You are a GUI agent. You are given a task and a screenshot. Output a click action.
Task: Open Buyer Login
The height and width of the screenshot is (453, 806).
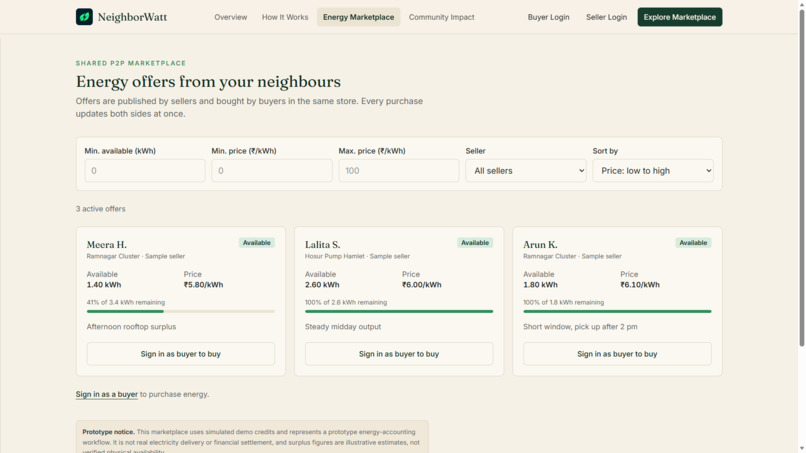[x=548, y=17]
